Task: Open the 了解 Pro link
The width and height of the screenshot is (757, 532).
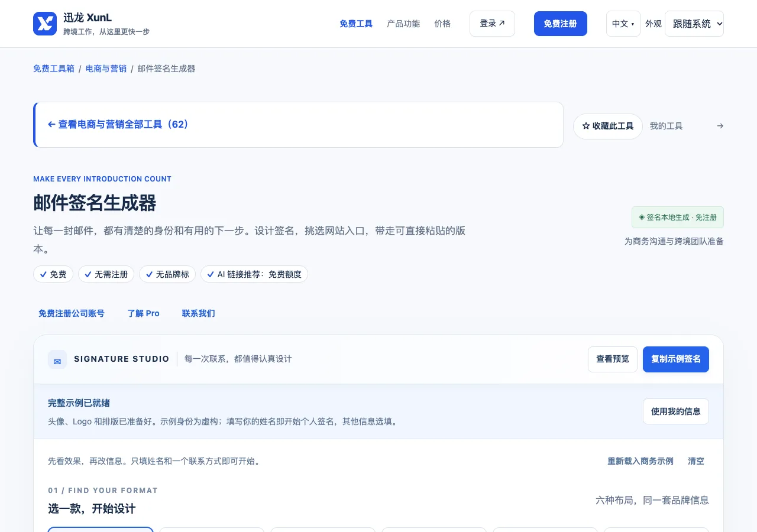Action: [x=144, y=313]
